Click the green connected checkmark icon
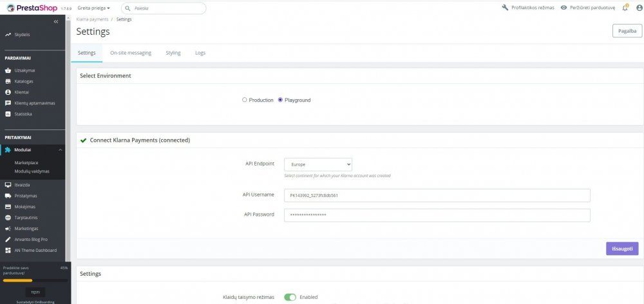 [x=83, y=140]
